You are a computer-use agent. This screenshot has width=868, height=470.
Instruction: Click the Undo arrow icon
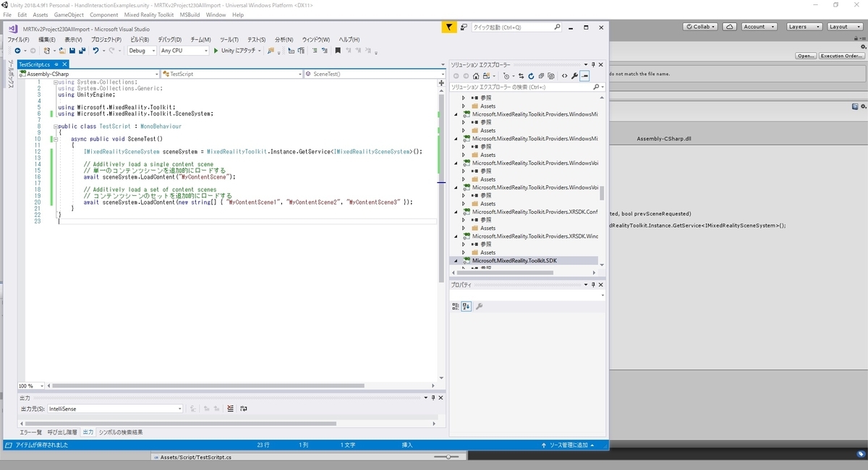pos(95,51)
